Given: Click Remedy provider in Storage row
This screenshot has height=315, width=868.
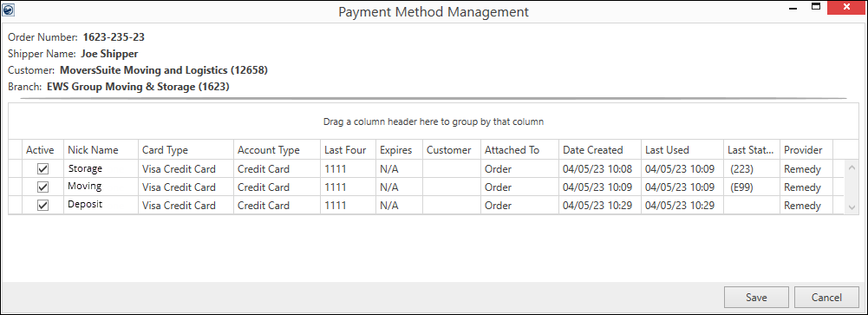Looking at the screenshot, I should (802, 169).
